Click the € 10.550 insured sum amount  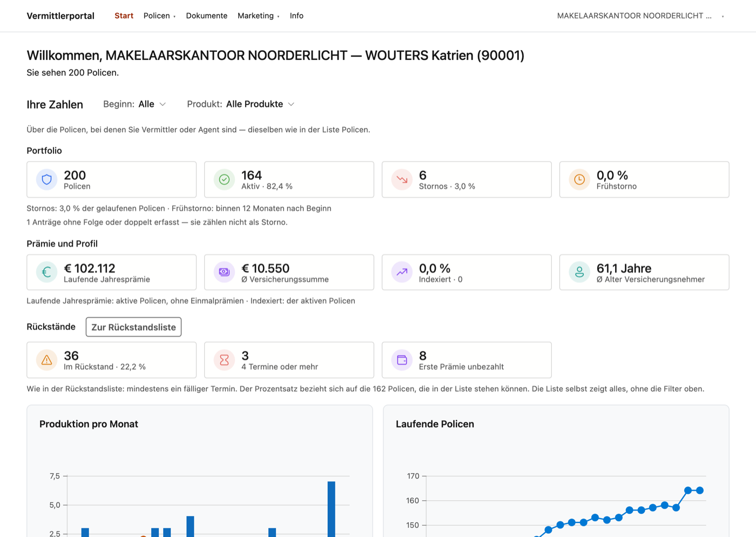point(266,268)
